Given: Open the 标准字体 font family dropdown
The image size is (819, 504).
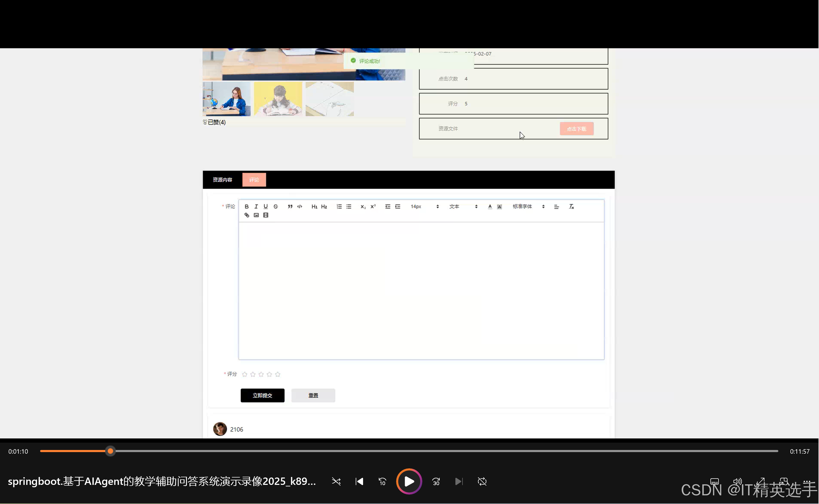Looking at the screenshot, I should click(x=529, y=207).
